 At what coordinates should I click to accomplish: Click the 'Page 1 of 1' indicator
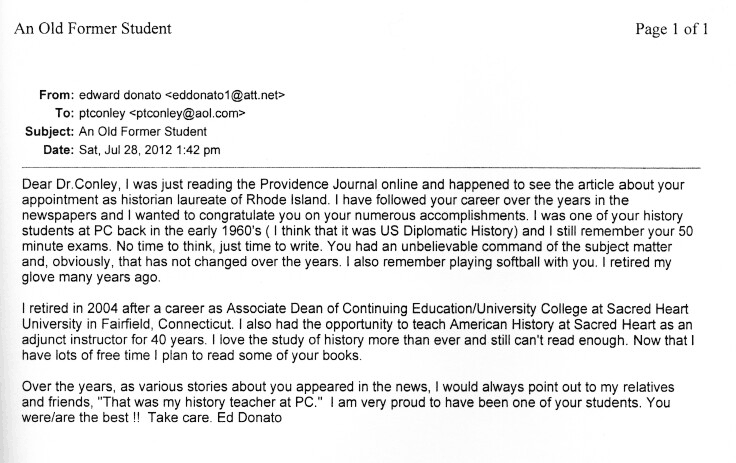coord(672,28)
